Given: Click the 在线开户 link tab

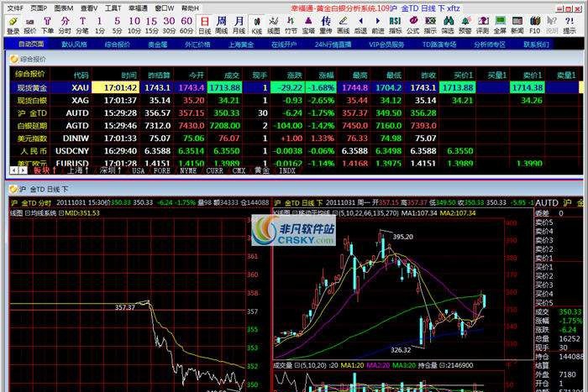Looking at the screenshot, I should [284, 44].
